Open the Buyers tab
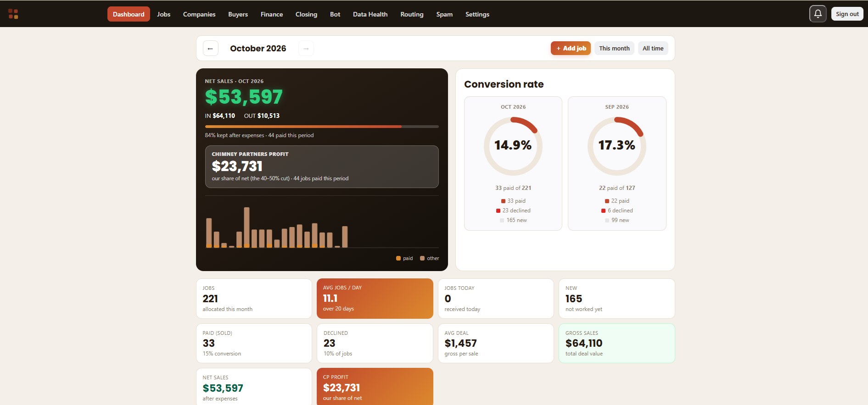868x405 pixels. pyautogui.click(x=238, y=14)
